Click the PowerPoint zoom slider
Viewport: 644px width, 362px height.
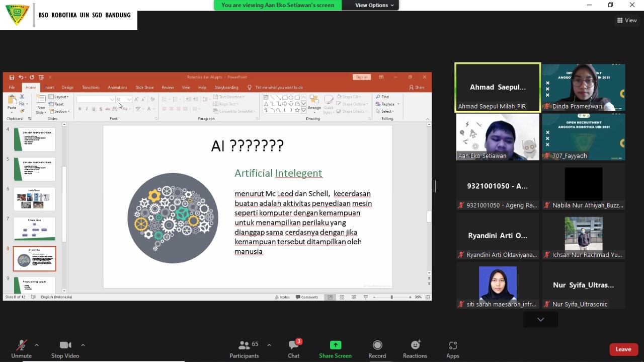(x=391, y=297)
